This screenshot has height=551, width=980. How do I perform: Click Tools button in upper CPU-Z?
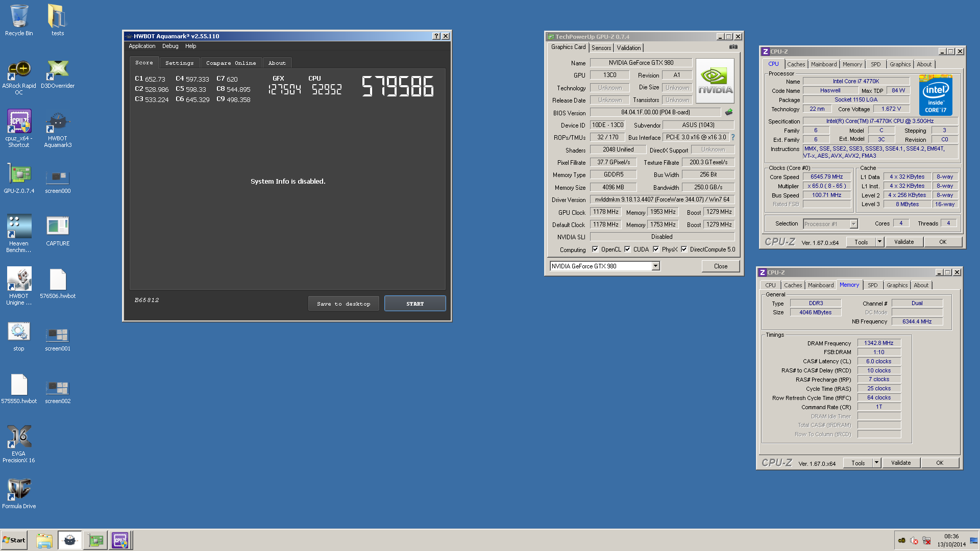point(861,242)
